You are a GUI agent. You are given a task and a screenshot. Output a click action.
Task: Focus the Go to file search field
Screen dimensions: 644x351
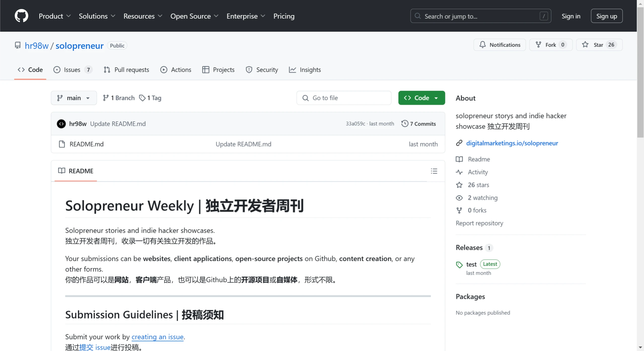344,98
